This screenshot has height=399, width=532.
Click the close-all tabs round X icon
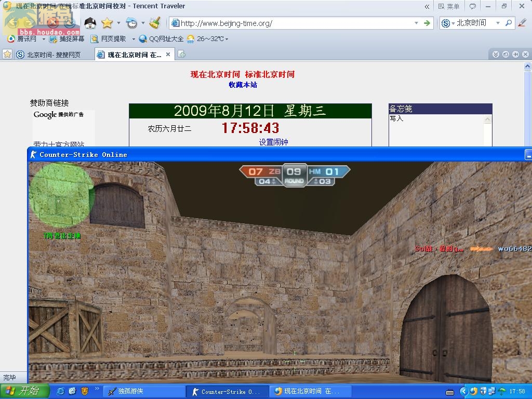pyautogui.click(x=525, y=54)
